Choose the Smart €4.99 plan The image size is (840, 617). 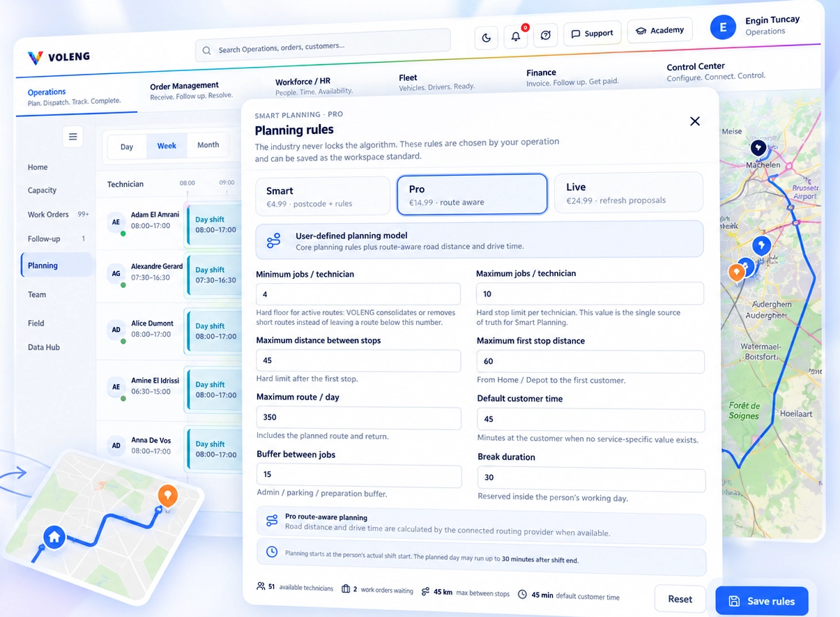pos(323,196)
